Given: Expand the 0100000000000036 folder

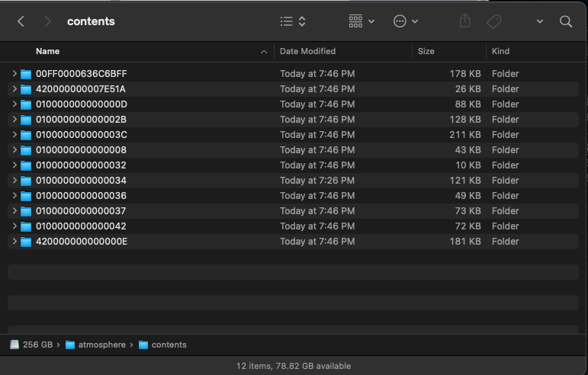Looking at the screenshot, I should click(x=14, y=196).
